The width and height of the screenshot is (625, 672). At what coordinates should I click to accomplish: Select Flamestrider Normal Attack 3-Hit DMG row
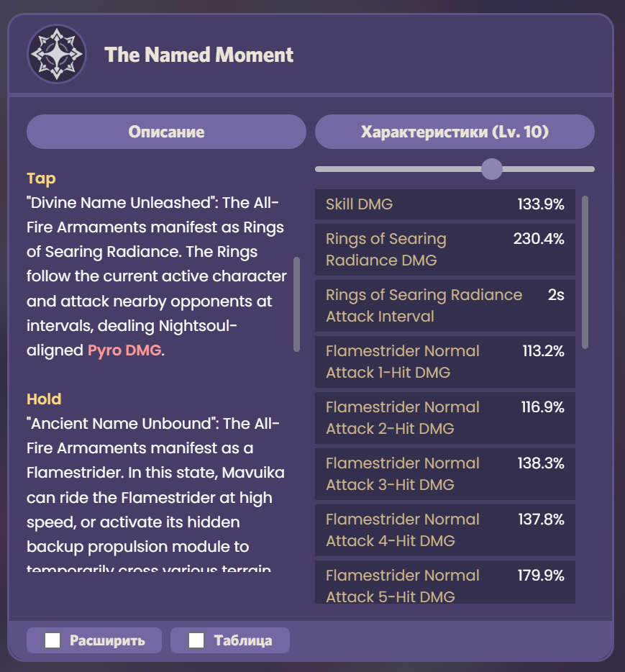click(x=444, y=474)
